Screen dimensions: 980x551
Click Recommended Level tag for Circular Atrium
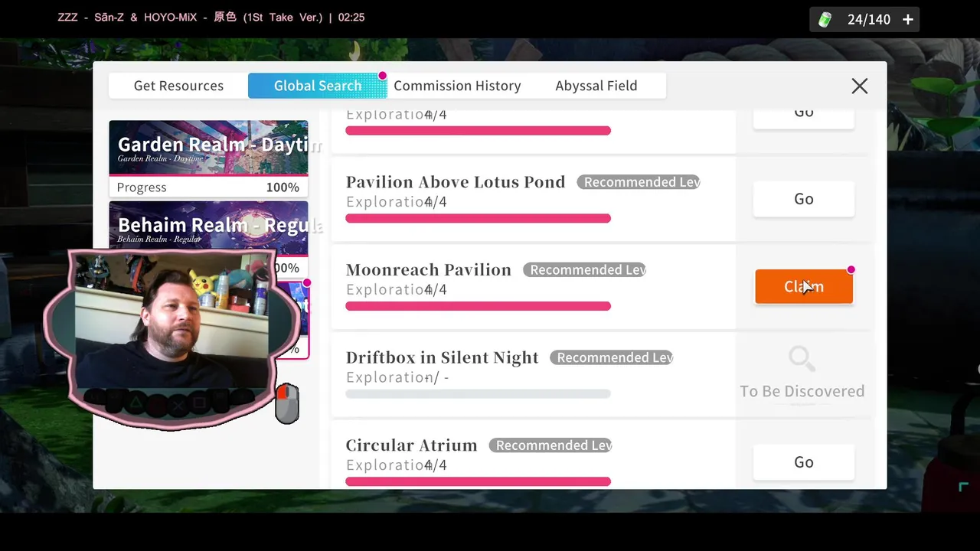(552, 445)
